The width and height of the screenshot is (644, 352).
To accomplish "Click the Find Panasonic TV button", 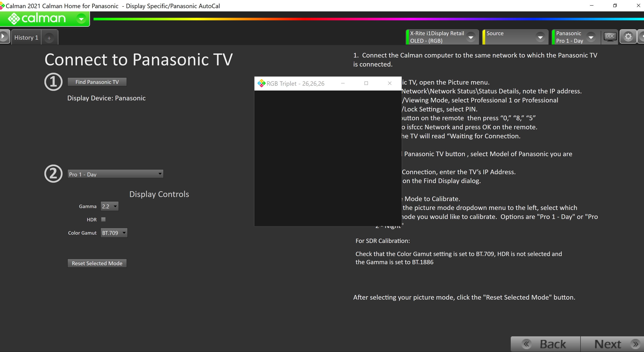I will point(97,82).
